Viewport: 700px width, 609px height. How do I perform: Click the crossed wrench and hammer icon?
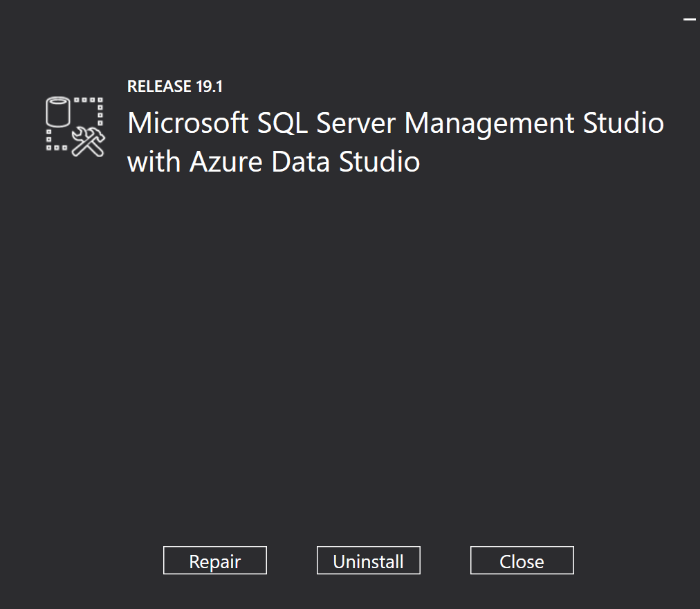pyautogui.click(x=89, y=142)
